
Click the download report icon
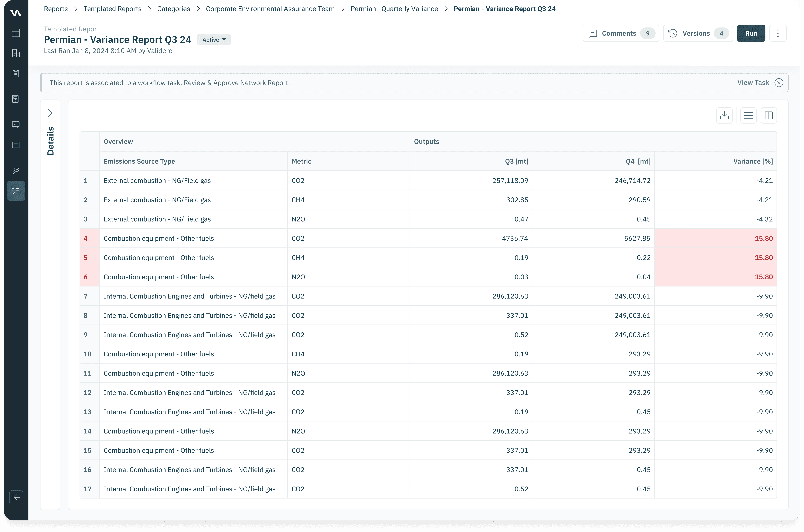[x=724, y=115]
